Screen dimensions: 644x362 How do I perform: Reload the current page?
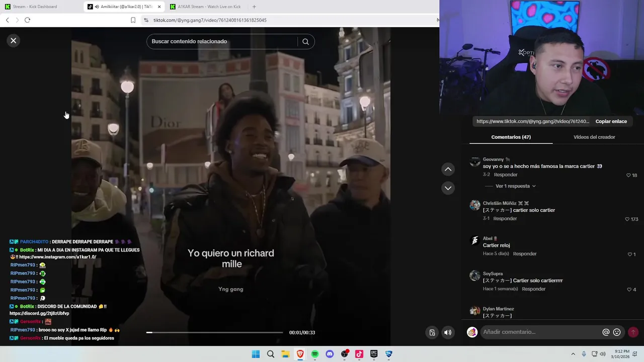27,20
